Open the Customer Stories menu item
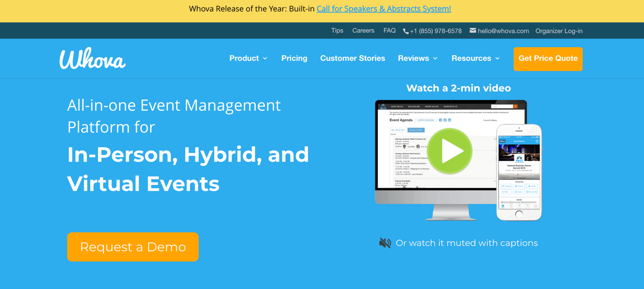 353,58
